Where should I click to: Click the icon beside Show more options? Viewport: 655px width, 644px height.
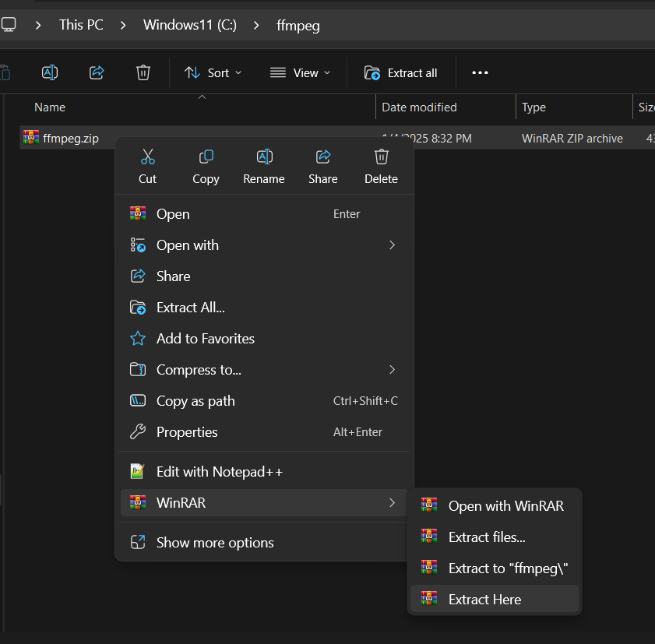tap(138, 542)
